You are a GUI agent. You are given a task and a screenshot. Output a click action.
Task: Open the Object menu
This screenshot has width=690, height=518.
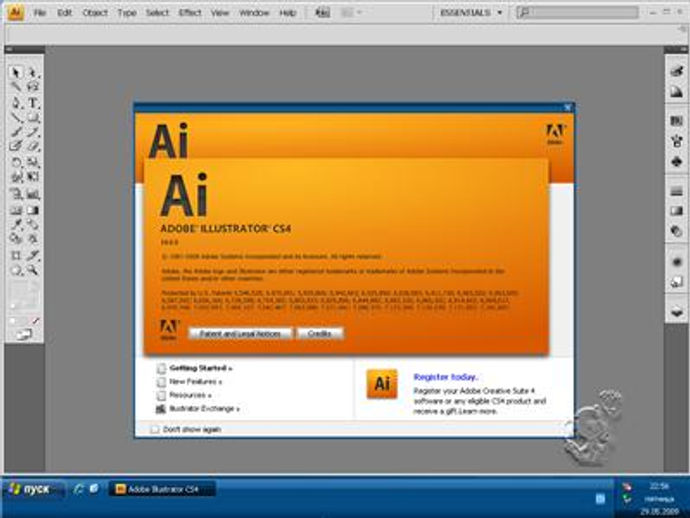pos(95,13)
